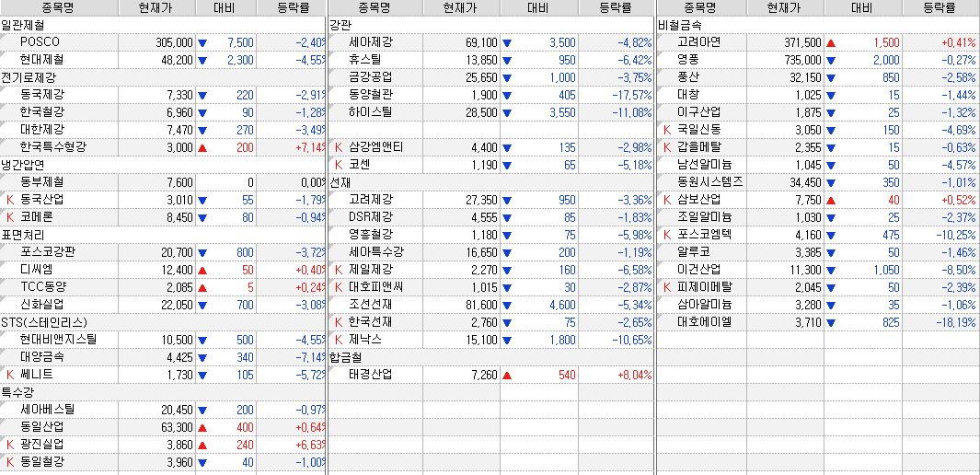
Task: Click the K marker beside 쎄니트
Action: click(x=10, y=375)
